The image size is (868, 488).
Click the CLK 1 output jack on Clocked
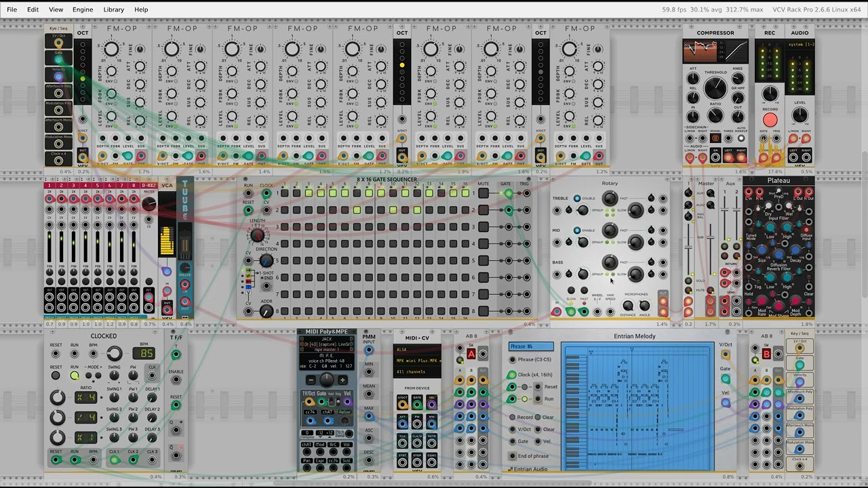(x=114, y=460)
